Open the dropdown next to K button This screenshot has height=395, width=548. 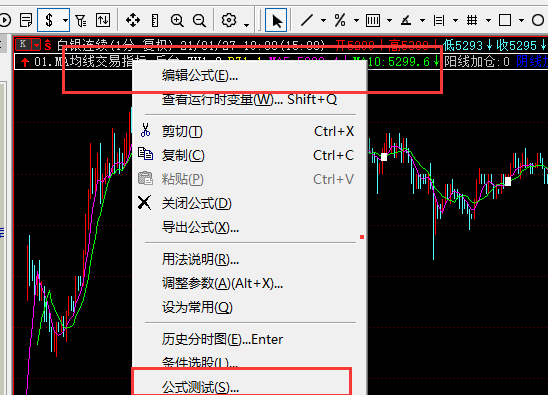click(36, 45)
